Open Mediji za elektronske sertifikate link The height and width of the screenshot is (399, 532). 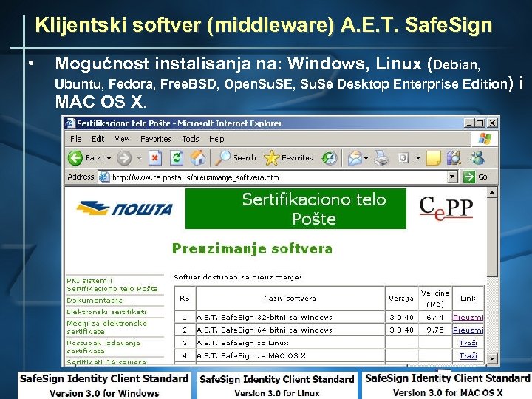[x=107, y=327]
